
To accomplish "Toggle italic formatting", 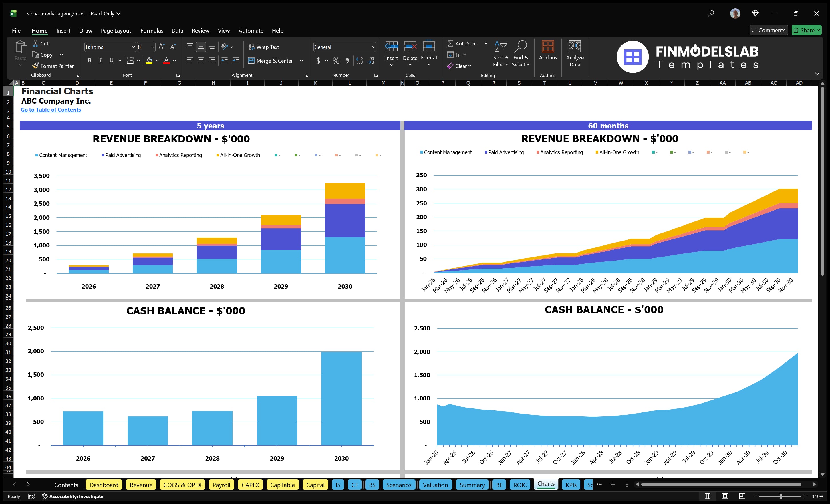I will click(x=100, y=60).
